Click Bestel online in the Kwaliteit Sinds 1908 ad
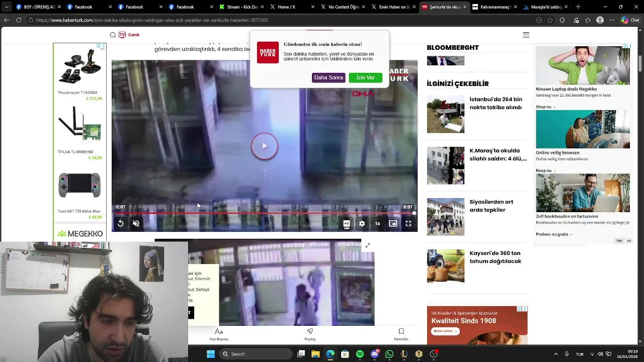This screenshot has width=644, height=362. [x=445, y=331]
